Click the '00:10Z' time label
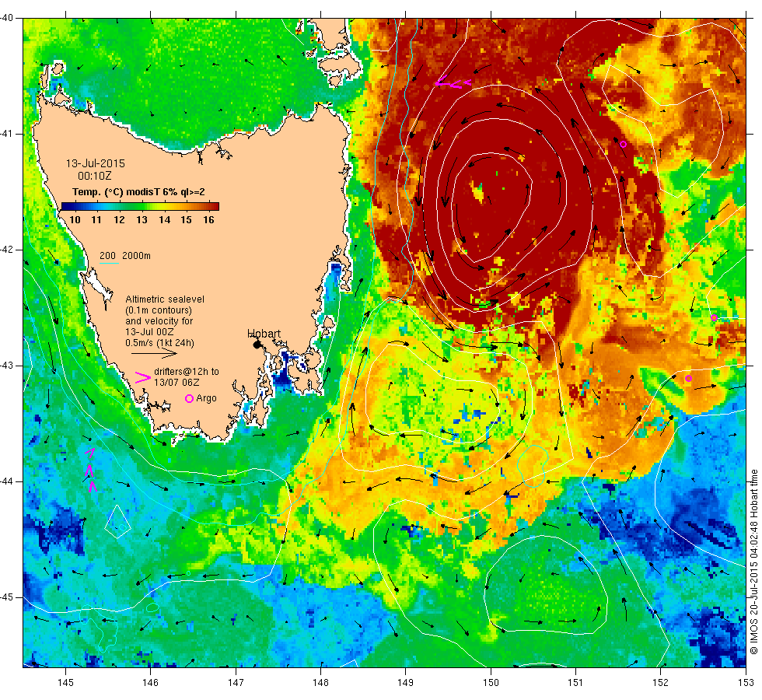Image resolution: width=762 pixels, height=700 pixels. 95,176
